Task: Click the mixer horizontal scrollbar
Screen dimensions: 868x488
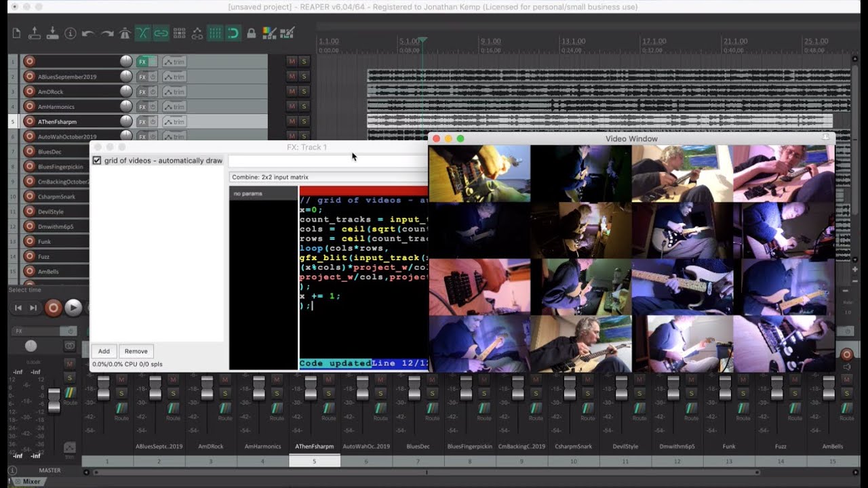Action: point(426,472)
